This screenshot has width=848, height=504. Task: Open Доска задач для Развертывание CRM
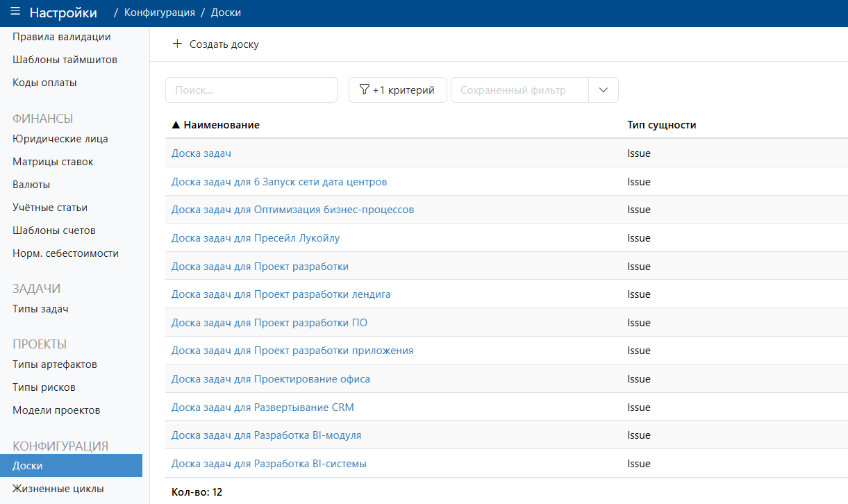pos(263,408)
